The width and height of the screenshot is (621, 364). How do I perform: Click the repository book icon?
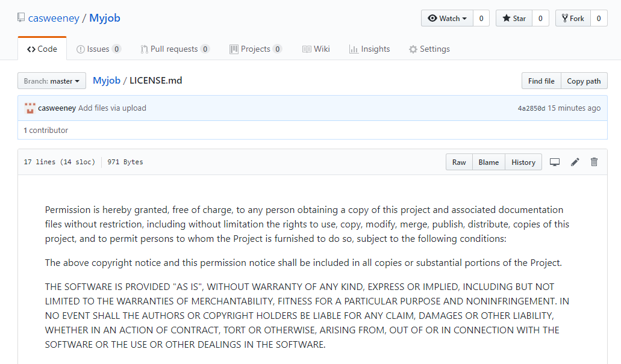(x=21, y=18)
